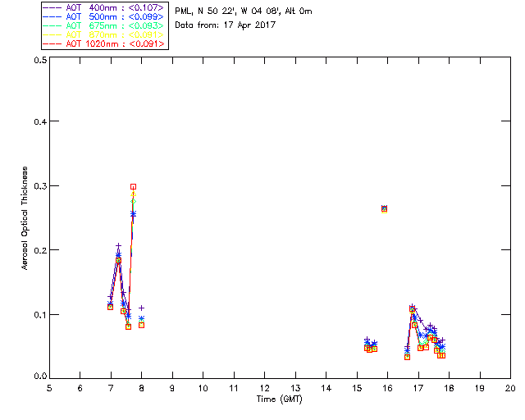Click the y-axis tick label 0.1
The image size is (525, 420).
coord(40,315)
